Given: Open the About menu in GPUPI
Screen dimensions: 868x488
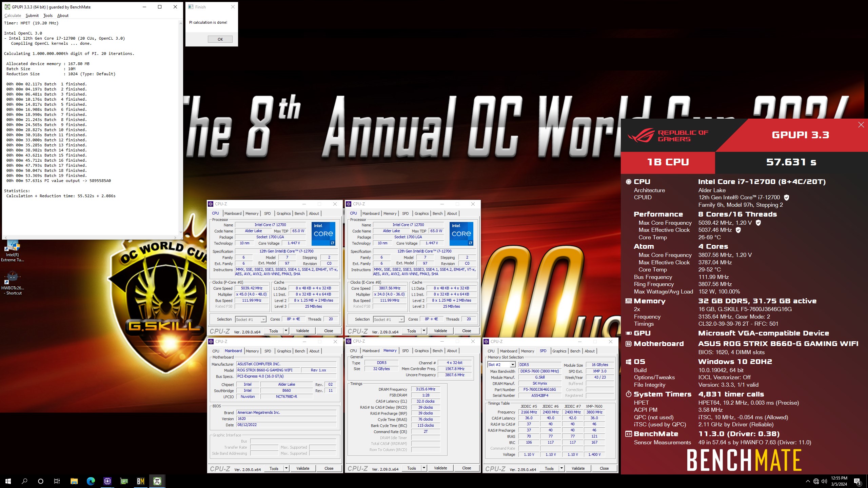Looking at the screenshot, I should pos(63,16).
